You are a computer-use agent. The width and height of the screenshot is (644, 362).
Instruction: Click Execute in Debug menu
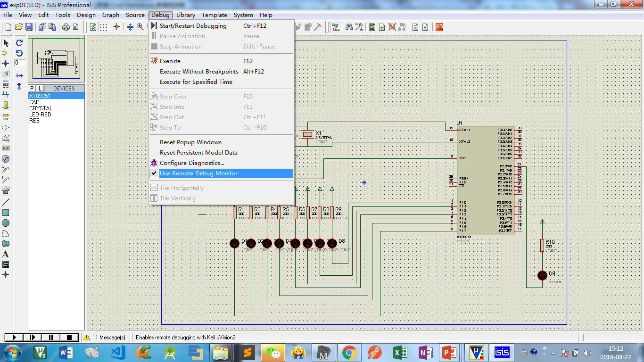(x=221, y=61)
